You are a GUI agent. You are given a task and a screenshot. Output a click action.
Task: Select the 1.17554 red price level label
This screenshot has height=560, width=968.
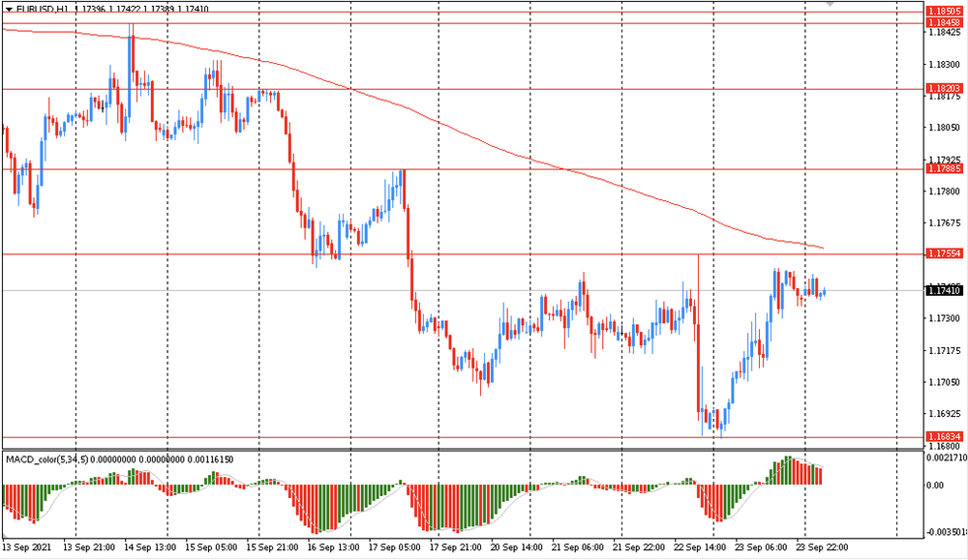(x=945, y=253)
